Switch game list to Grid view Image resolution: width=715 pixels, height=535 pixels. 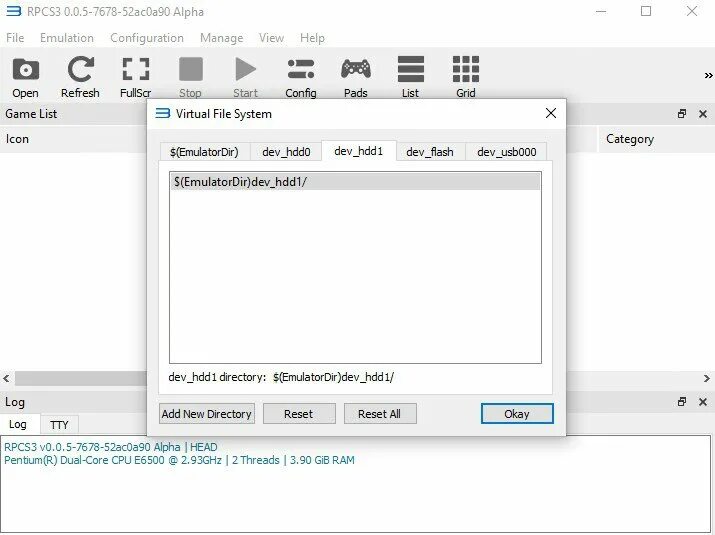pos(466,78)
